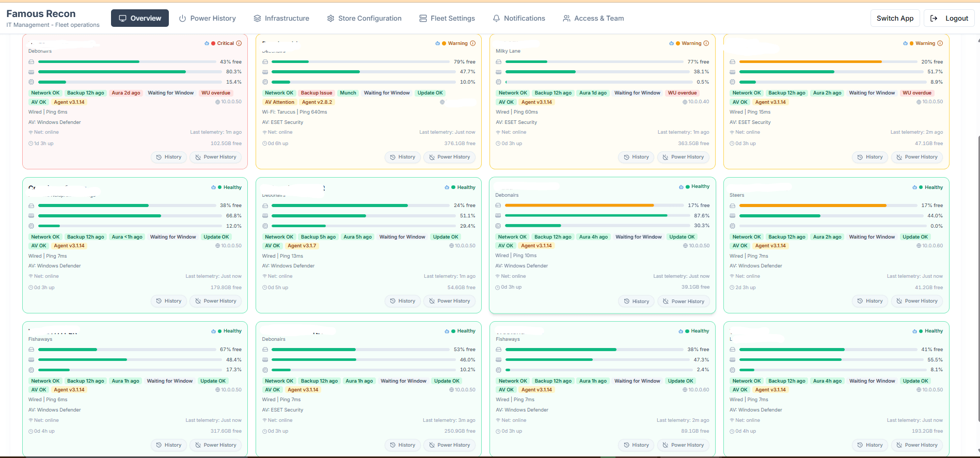Click logout arrow icon
The image size is (980, 458).
934,18
